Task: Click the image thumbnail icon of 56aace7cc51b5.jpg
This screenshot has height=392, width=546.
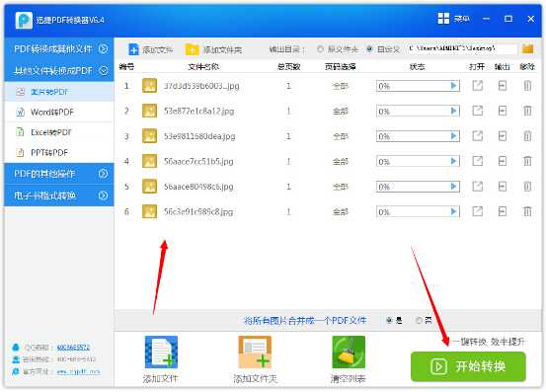Action: (149, 161)
